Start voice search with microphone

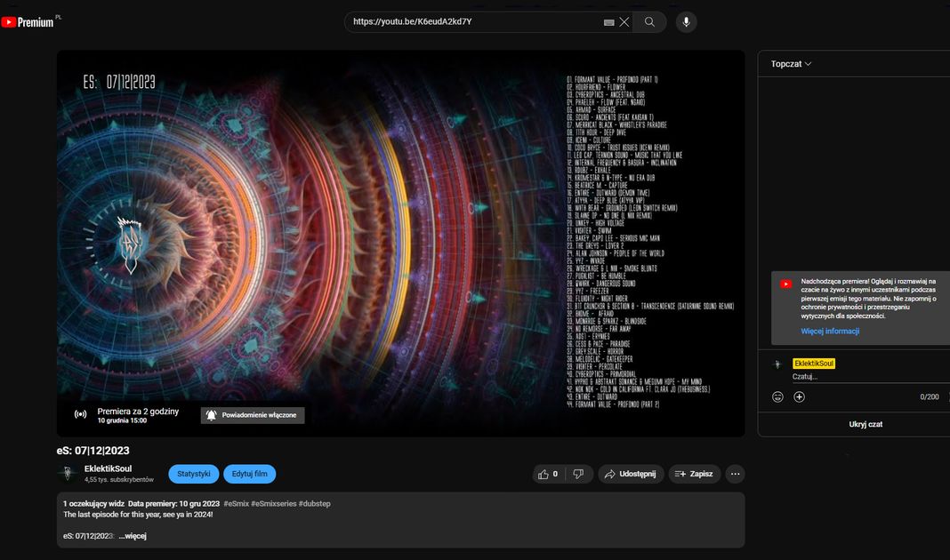tap(686, 22)
